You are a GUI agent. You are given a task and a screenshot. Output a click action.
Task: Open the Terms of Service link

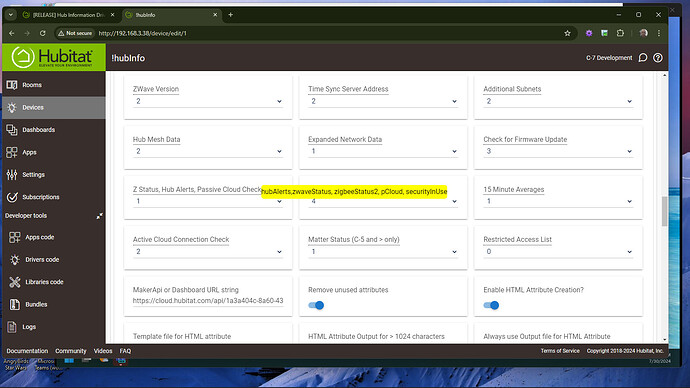(x=560, y=351)
